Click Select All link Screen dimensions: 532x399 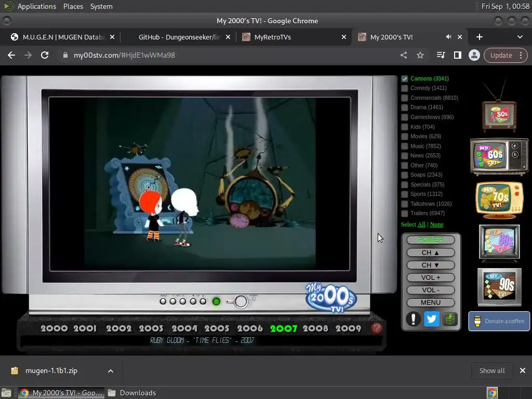421,224
